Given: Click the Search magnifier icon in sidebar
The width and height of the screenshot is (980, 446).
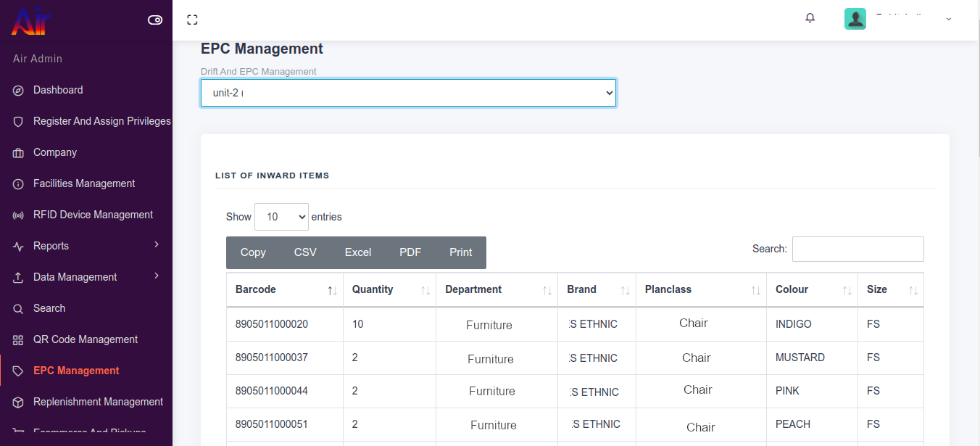Looking at the screenshot, I should pos(19,309).
